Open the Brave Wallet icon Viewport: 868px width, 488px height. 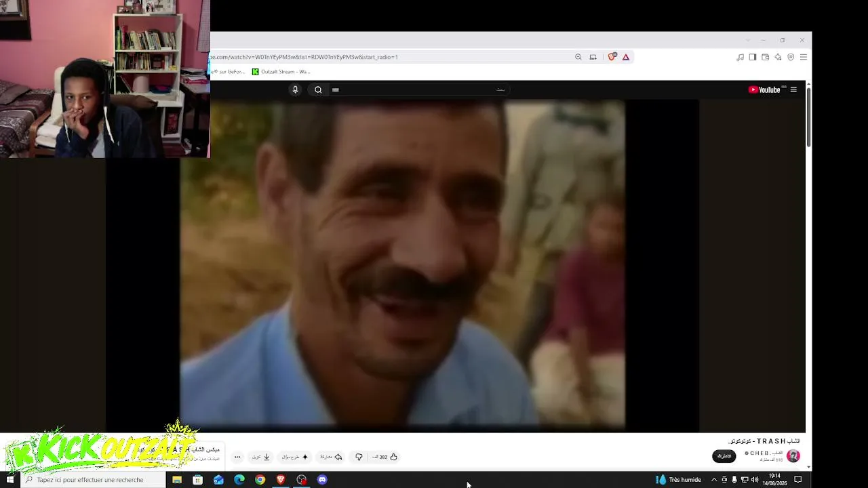(766, 57)
